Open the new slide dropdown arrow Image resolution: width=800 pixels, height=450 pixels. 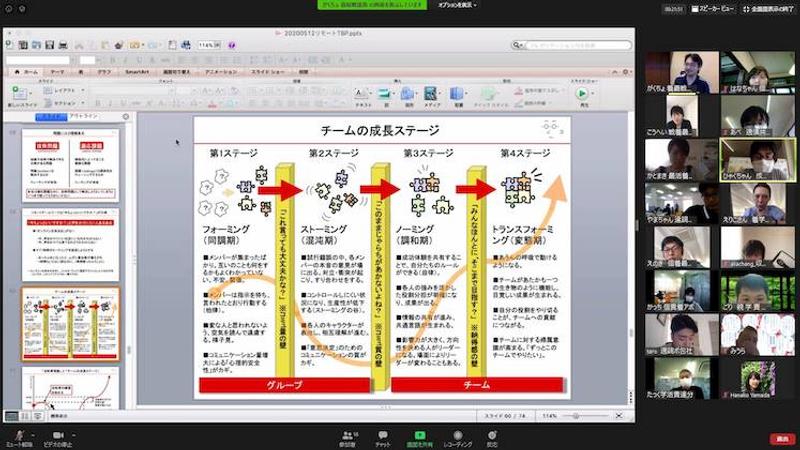pos(30,94)
